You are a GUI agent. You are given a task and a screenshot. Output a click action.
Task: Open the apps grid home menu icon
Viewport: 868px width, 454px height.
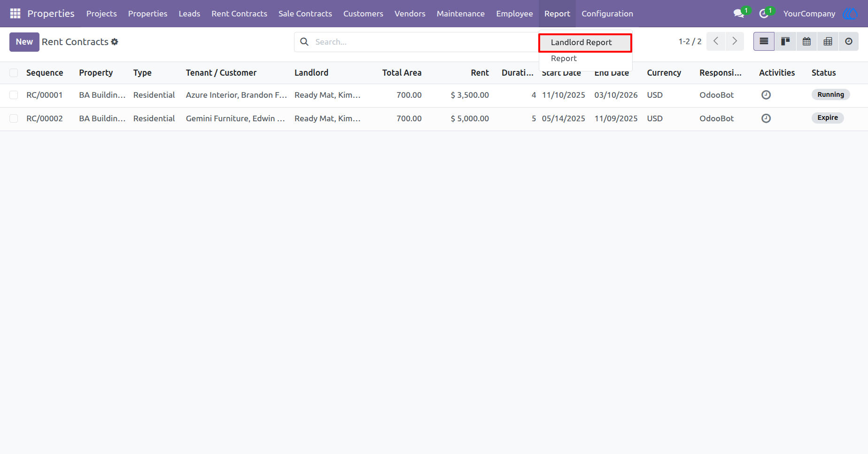pyautogui.click(x=15, y=14)
